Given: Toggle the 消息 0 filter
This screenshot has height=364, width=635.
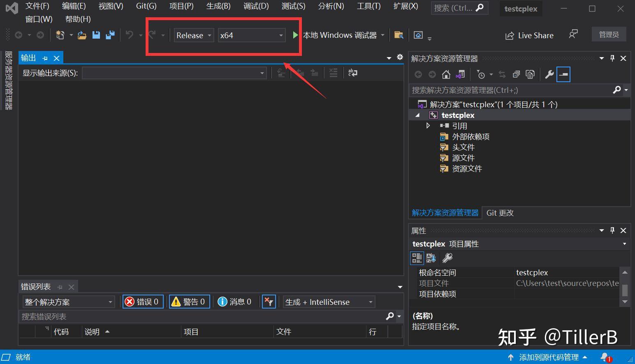Looking at the screenshot, I should 235,302.
